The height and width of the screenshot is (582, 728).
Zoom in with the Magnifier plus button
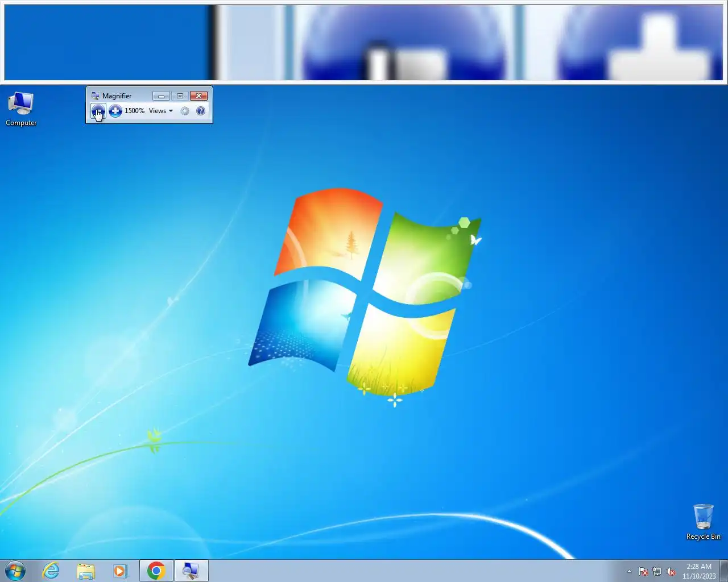(x=115, y=111)
